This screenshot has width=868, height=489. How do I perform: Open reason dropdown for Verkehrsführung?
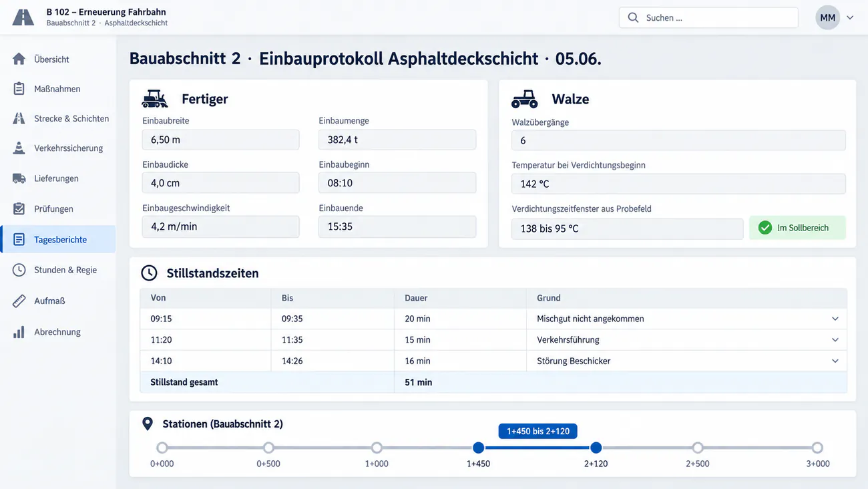[835, 340]
